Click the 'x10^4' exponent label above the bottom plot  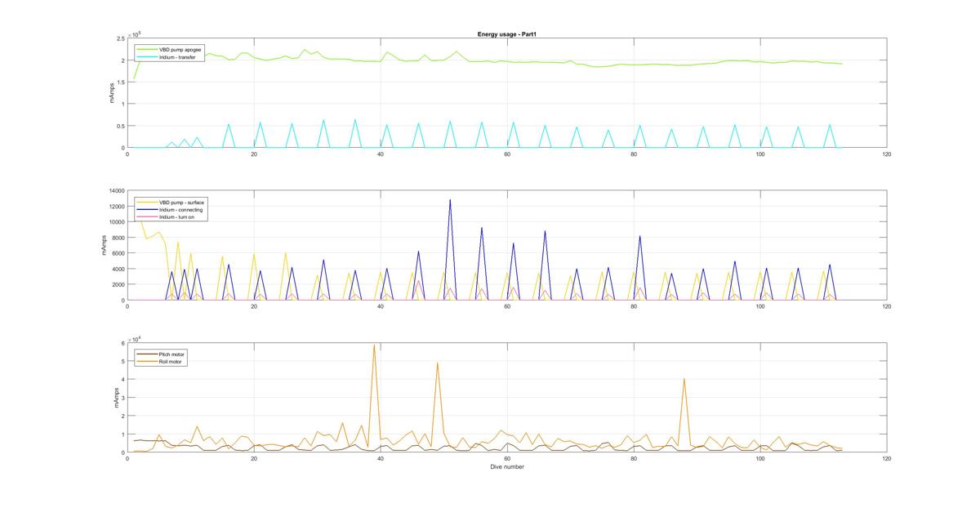click(x=135, y=338)
